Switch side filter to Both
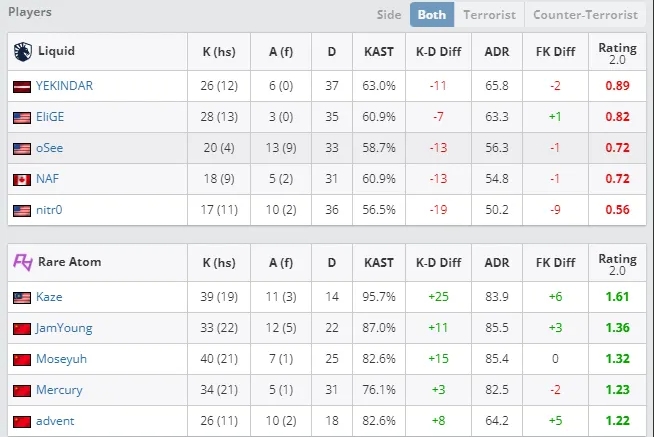Screen dimensions: 654x437 pyautogui.click(x=432, y=15)
